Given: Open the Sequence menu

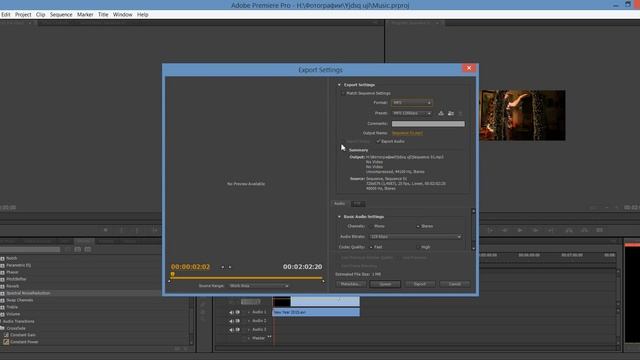Looking at the screenshot, I should click(x=61, y=14).
